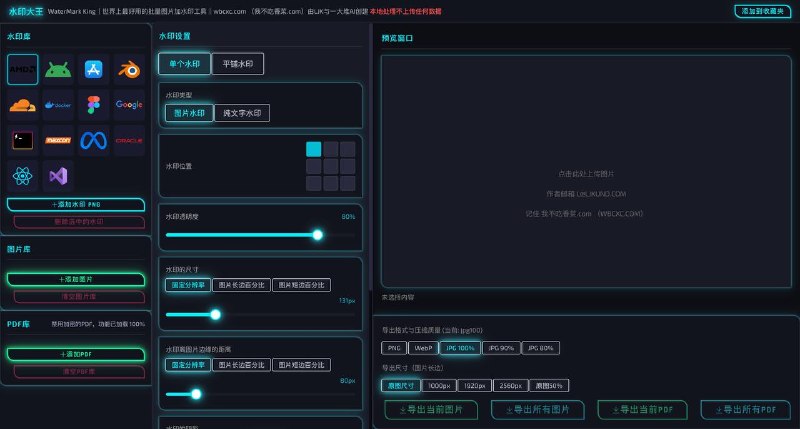
Task: Select the red Oracle wordmark watermark
Action: 129,140
